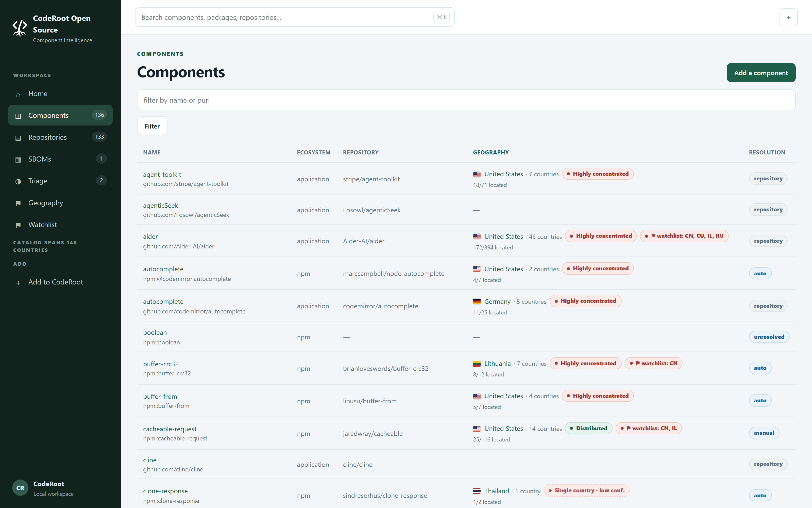
Task: Select Add to CodeRoot in the sidebar
Action: tap(60, 282)
